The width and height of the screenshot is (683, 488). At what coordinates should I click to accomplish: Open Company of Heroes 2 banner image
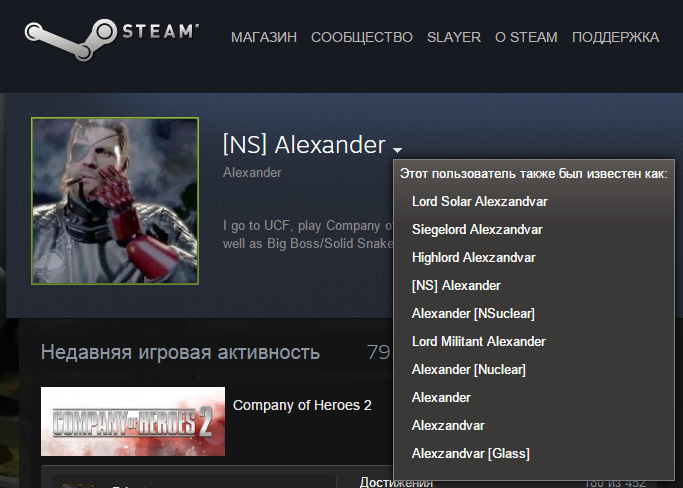(x=133, y=421)
